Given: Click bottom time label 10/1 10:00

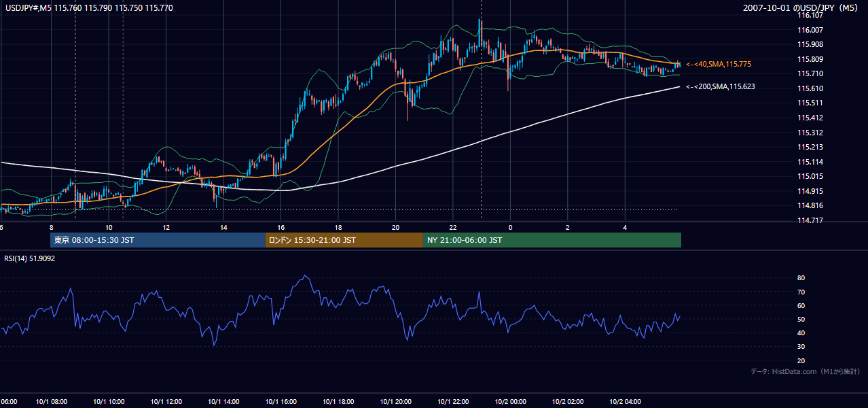Looking at the screenshot, I should pos(109,402).
